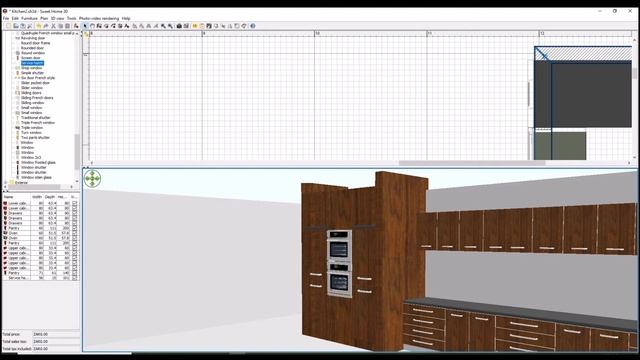Select Six door French style item
Viewport: 640px width, 360px height.
click(38, 78)
